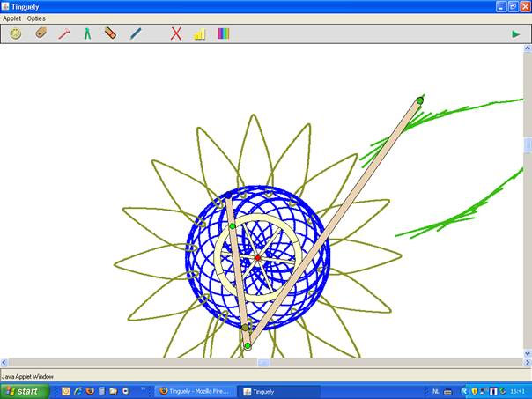Open the Applet menu
The image size is (532, 399).
tap(11, 18)
